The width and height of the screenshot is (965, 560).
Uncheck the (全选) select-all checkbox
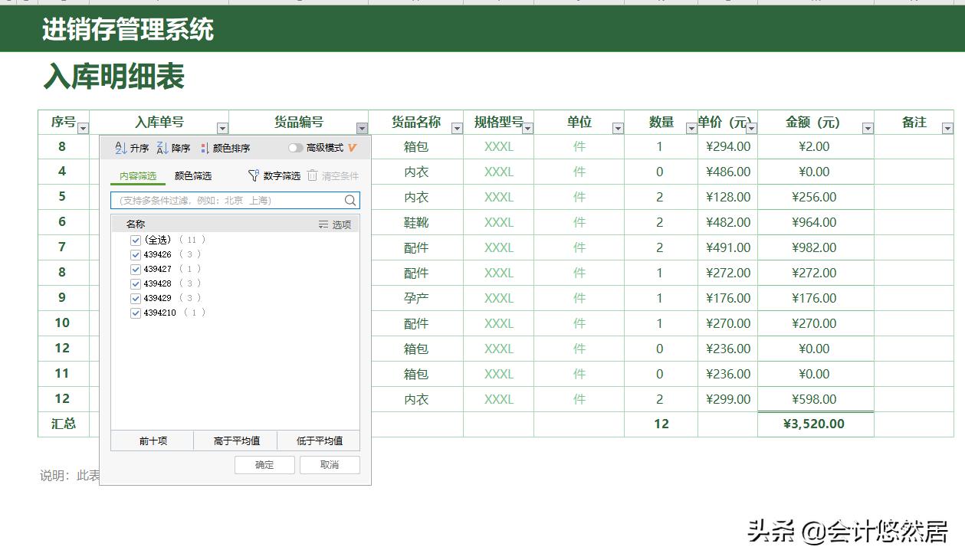135,241
